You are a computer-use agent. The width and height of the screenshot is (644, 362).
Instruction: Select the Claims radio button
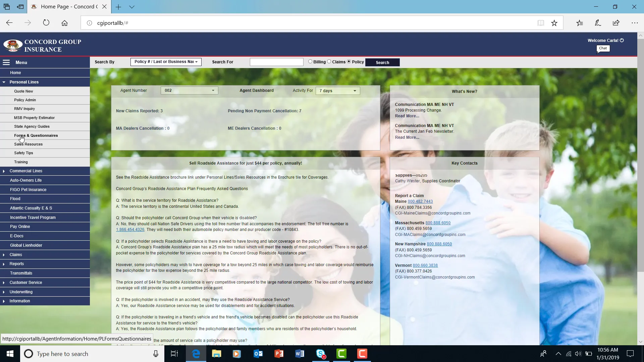tap(329, 62)
